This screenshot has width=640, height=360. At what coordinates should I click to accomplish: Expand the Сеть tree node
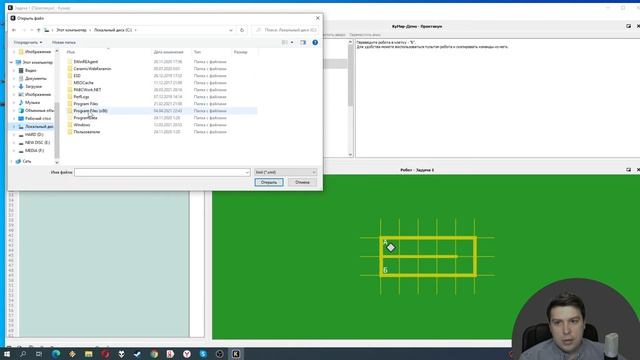tap(11, 161)
